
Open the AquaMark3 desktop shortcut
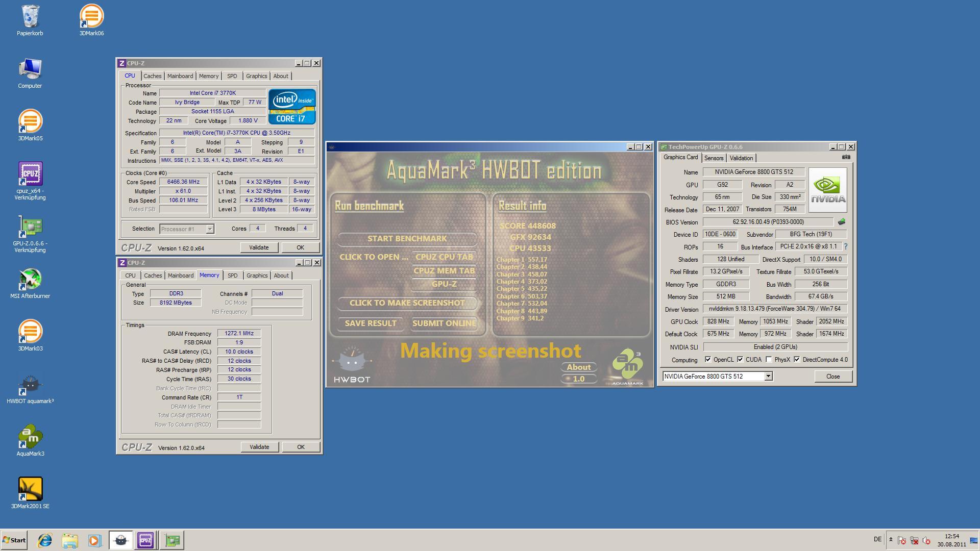[x=30, y=441]
